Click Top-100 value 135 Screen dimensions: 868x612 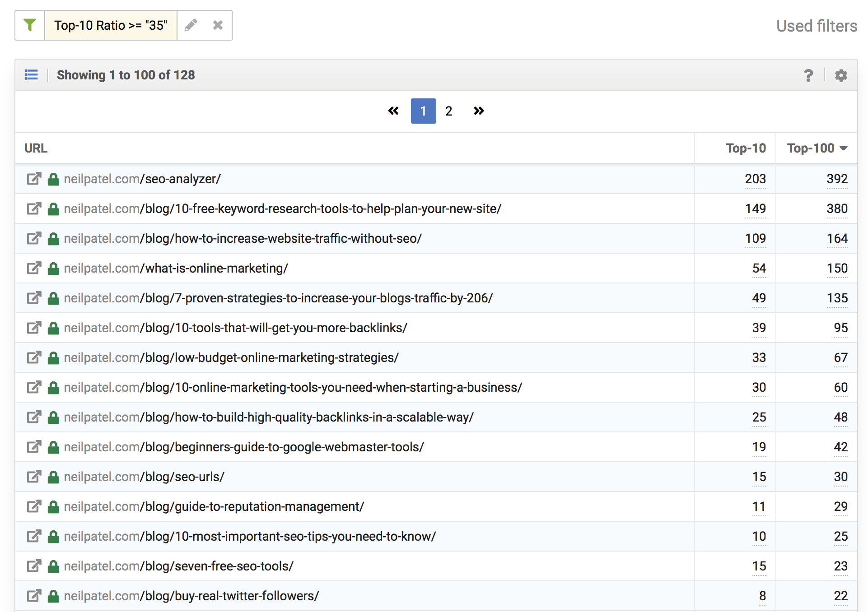tap(837, 298)
